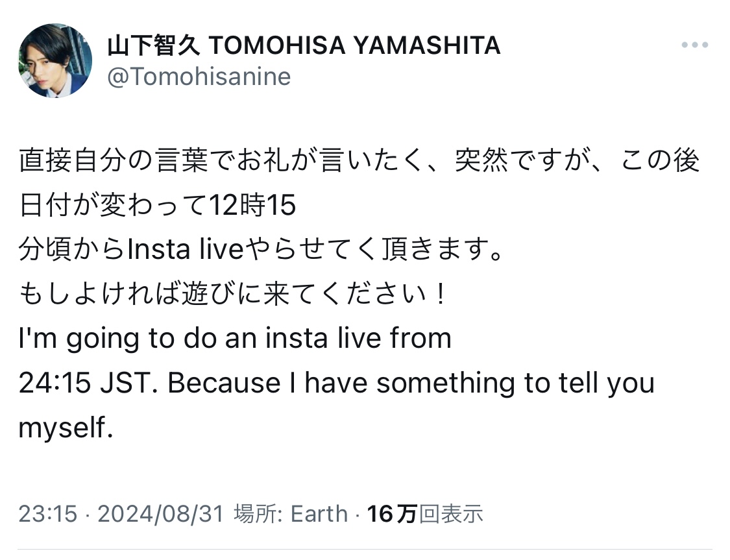Click the line もしよければ遊びに来てください！
This screenshot has width=730, height=560.
234,294
